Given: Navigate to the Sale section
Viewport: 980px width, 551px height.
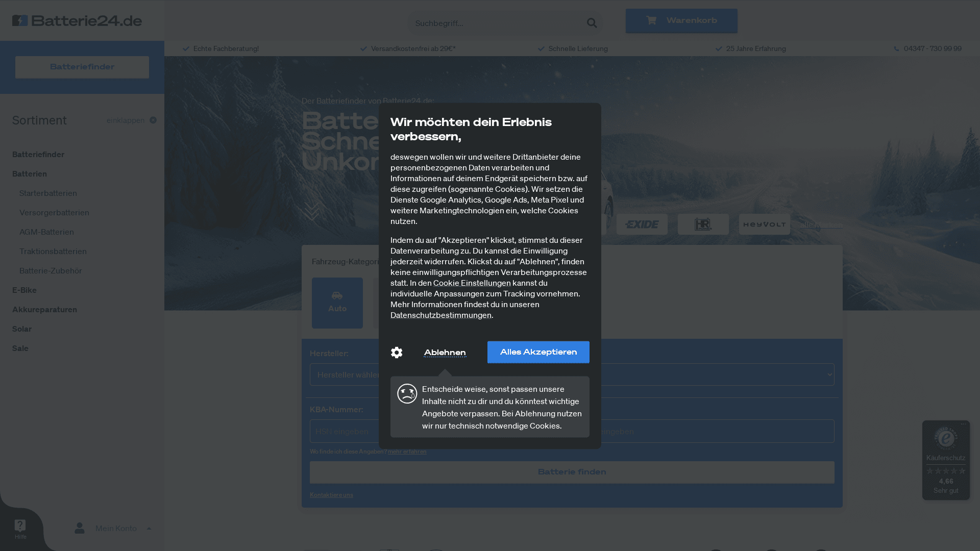Looking at the screenshot, I should [x=20, y=348].
